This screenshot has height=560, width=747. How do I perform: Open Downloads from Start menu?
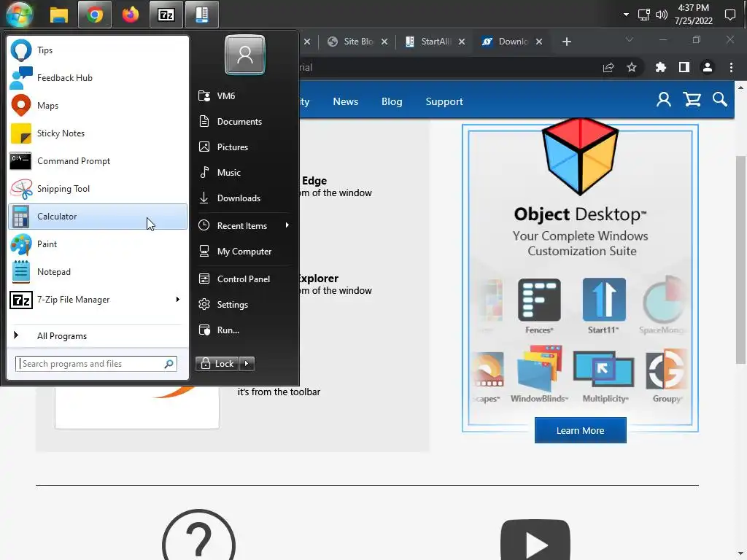244,198
